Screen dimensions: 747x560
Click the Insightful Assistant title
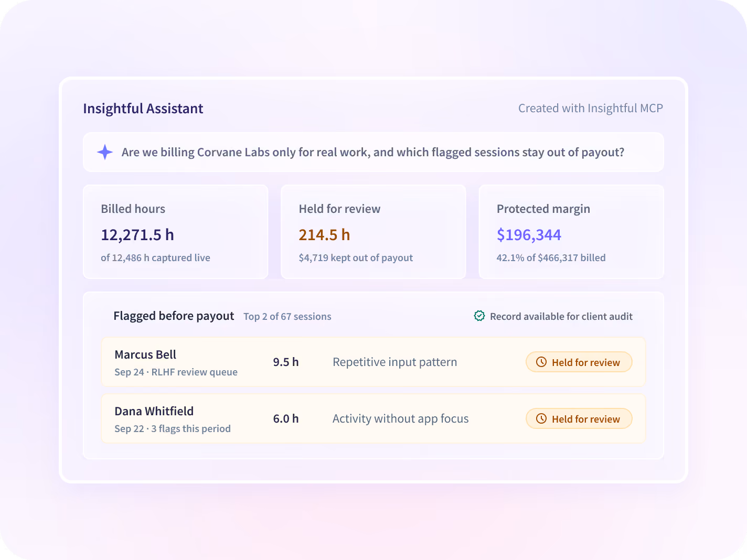point(143,109)
